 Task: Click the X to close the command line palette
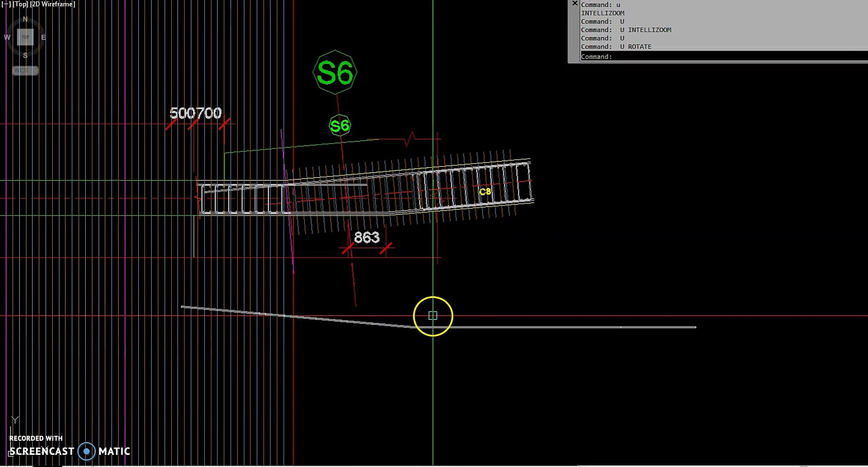(x=574, y=3)
